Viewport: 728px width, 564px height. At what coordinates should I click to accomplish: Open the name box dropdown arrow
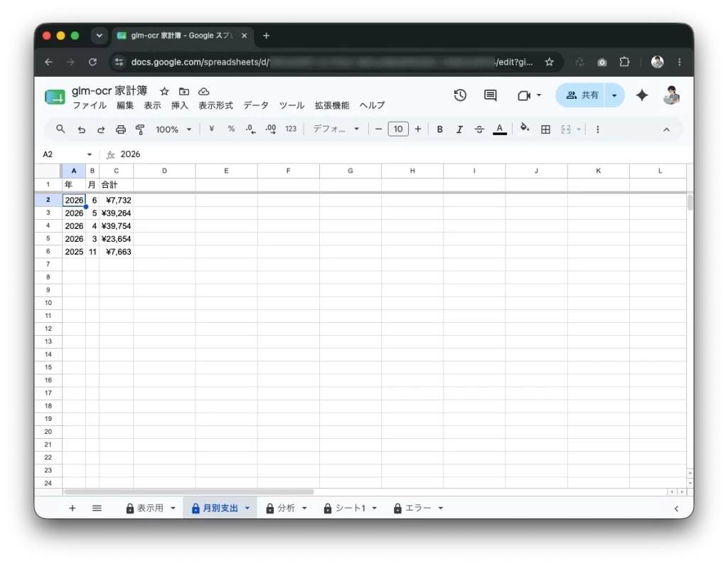[90, 154]
